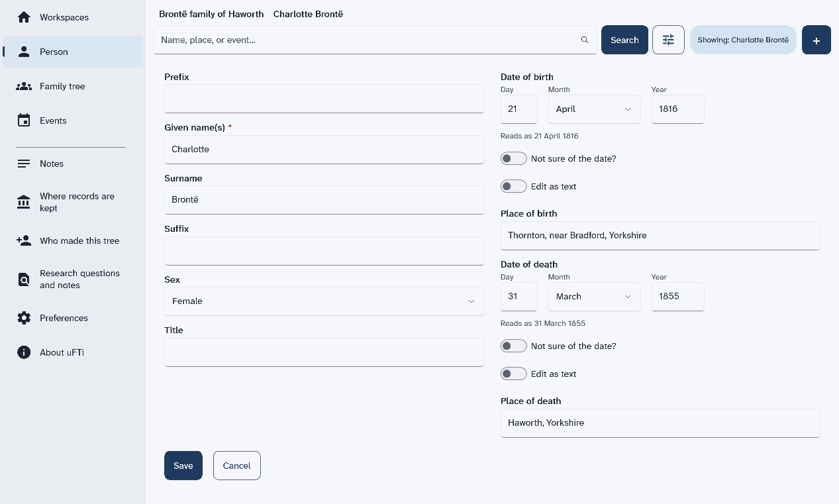839x504 pixels.
Task: Open the death Month dropdown showing March
Action: point(594,297)
